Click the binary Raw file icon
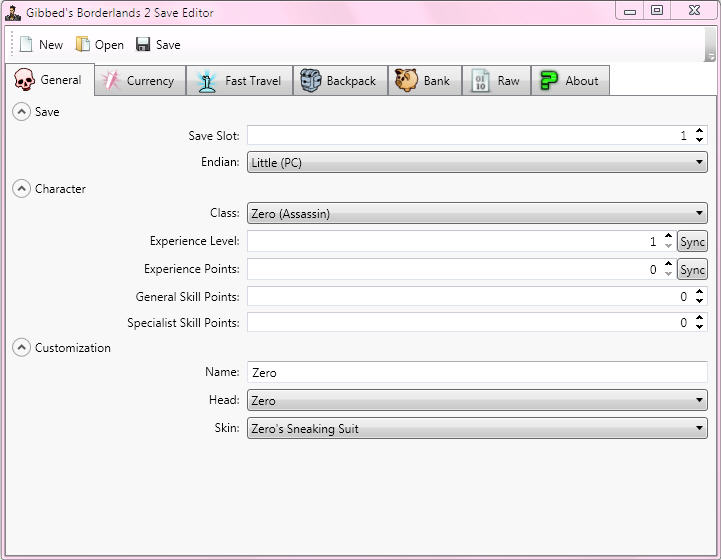Screen dimensions: 721x560 point(481,81)
